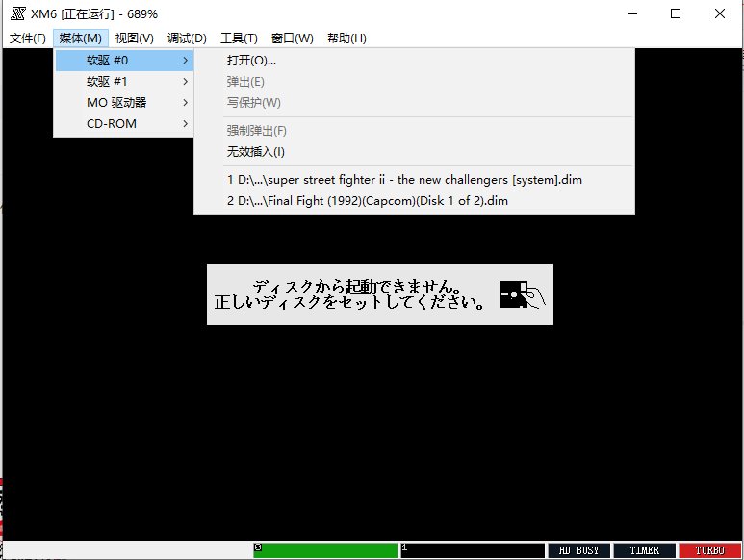The height and width of the screenshot is (560, 744).
Task: Open the 帮助(H) menu
Action: (x=346, y=38)
